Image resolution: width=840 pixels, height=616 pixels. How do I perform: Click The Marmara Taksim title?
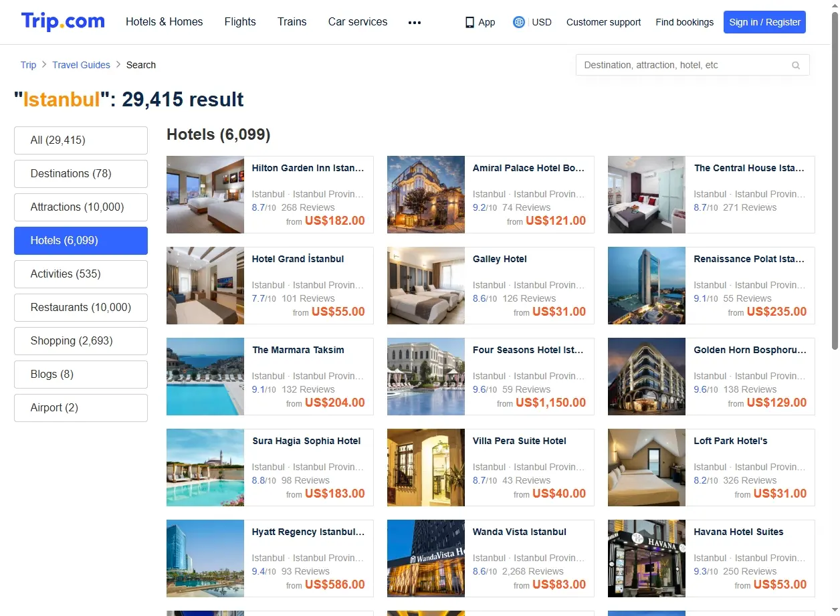(x=298, y=350)
